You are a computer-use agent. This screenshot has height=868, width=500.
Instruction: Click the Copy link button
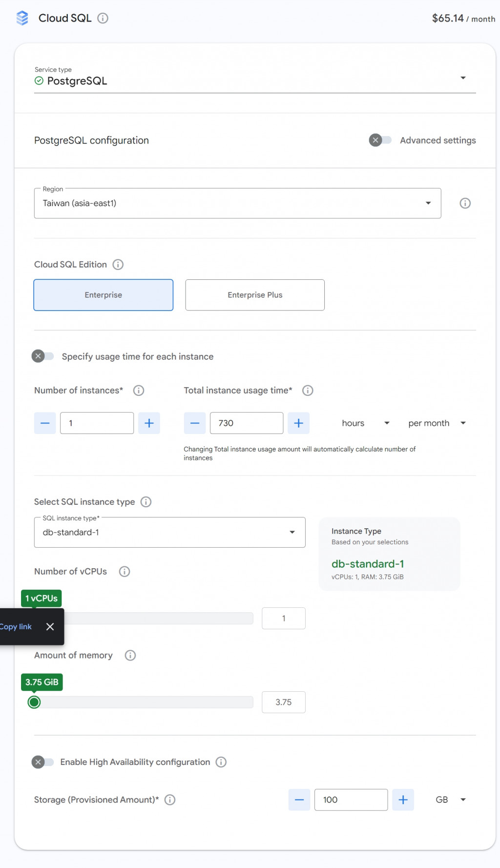pyautogui.click(x=16, y=627)
